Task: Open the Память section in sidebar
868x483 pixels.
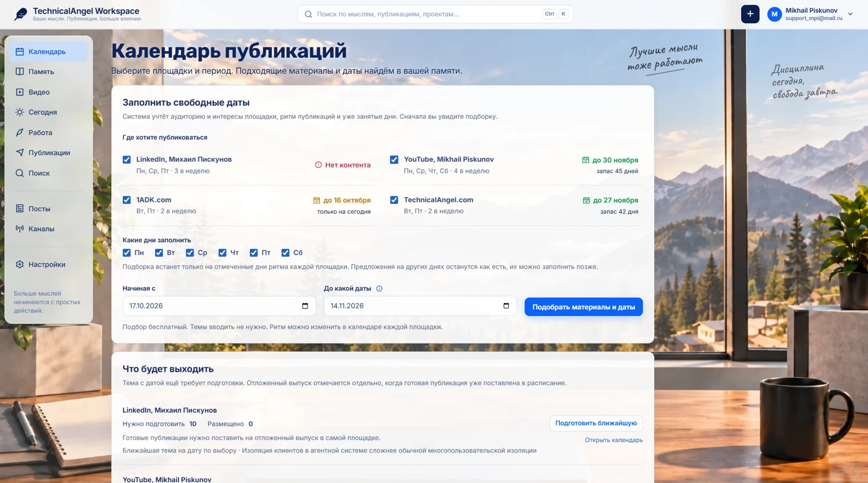Action: (48, 72)
